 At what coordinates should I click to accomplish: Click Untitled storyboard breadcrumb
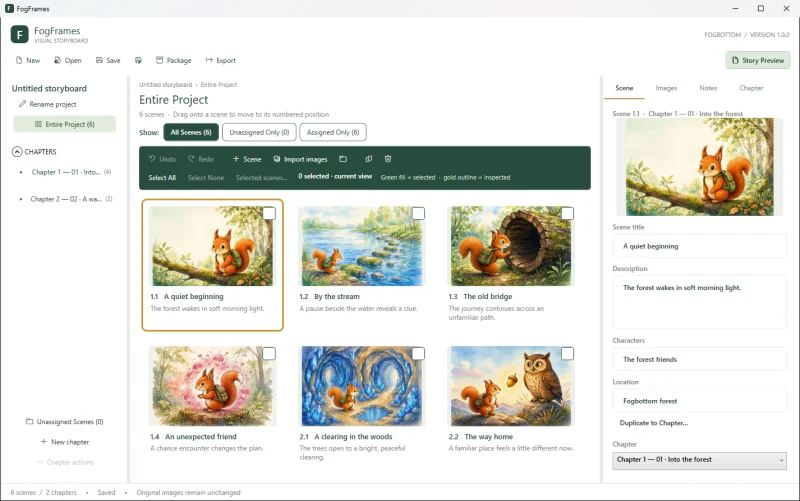(165, 85)
